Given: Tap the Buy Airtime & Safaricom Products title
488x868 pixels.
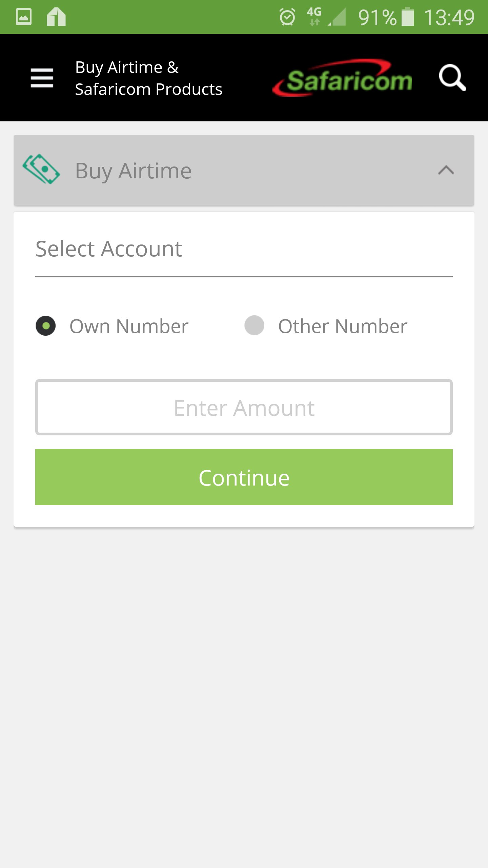Looking at the screenshot, I should 148,78.
